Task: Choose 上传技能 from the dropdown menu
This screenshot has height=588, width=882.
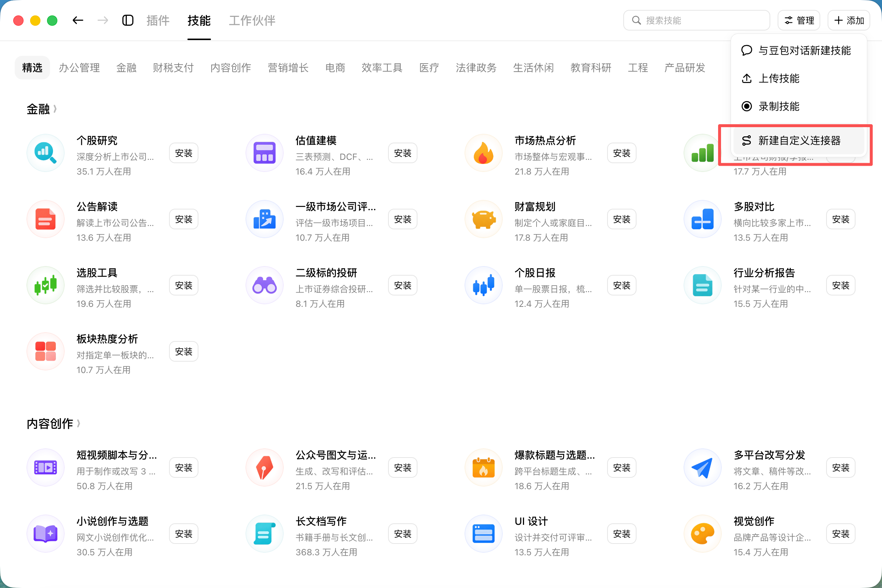Action: pyautogui.click(x=799, y=78)
